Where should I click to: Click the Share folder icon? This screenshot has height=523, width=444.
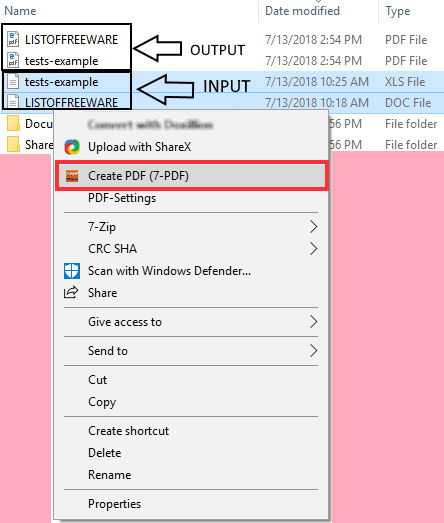[x=13, y=144]
